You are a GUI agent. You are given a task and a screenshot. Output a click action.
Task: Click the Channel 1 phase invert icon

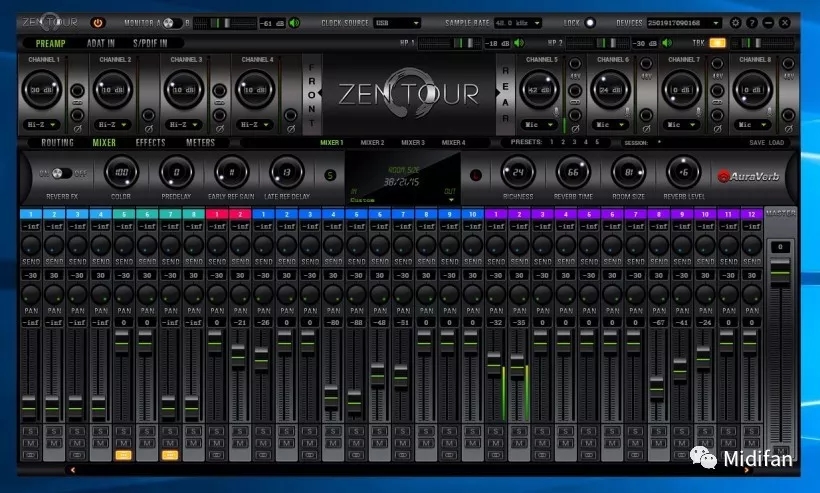(77, 128)
